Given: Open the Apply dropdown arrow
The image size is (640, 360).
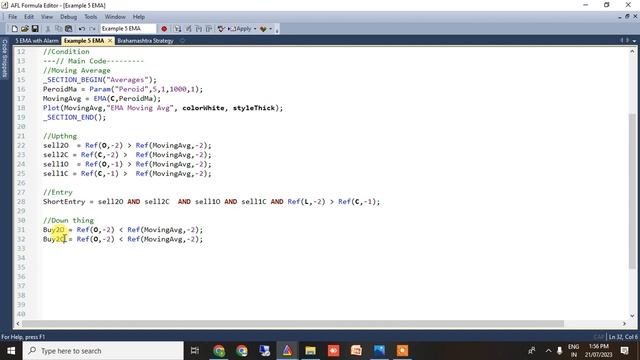Looking at the screenshot, I should [255, 29].
